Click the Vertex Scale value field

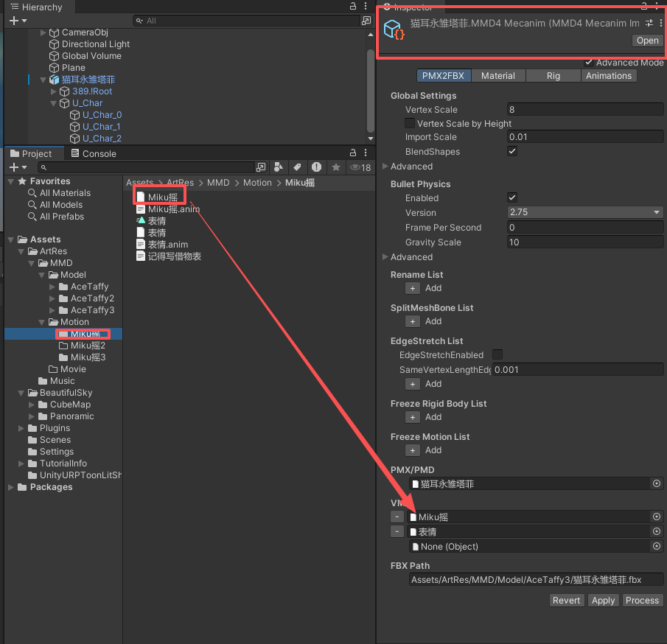point(585,110)
